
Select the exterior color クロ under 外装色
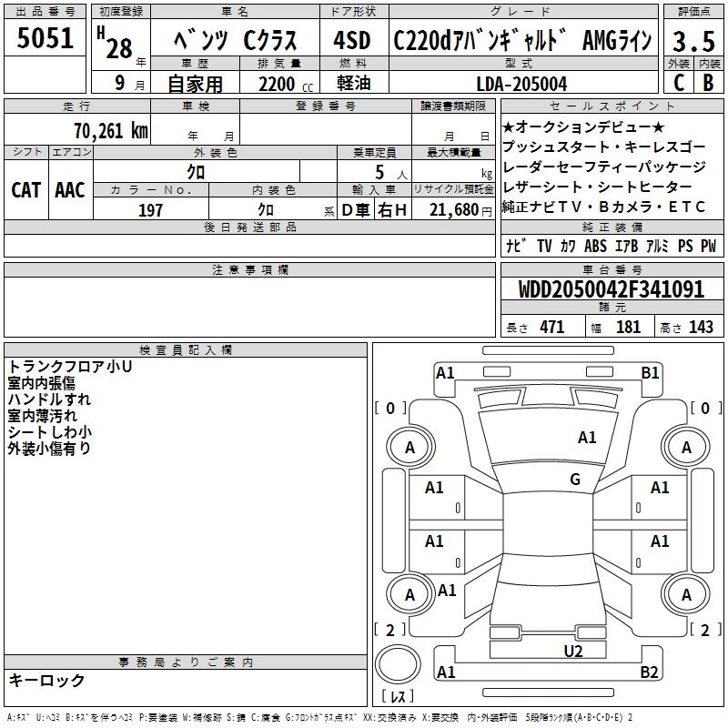tap(196, 172)
